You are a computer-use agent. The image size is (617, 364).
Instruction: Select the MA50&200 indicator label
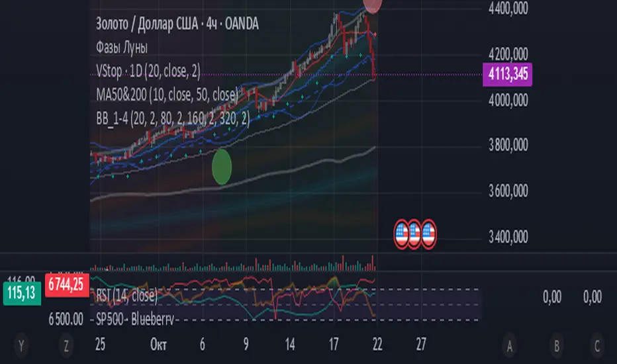click(167, 95)
